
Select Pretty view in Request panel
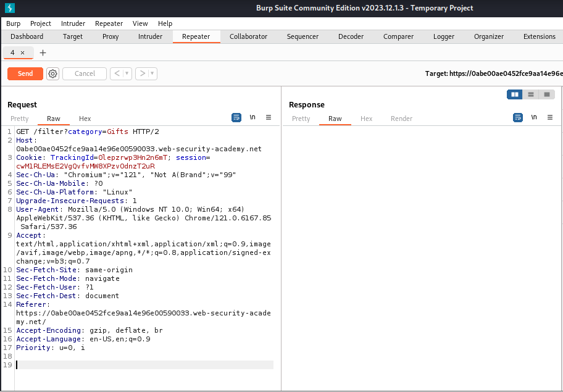point(19,119)
